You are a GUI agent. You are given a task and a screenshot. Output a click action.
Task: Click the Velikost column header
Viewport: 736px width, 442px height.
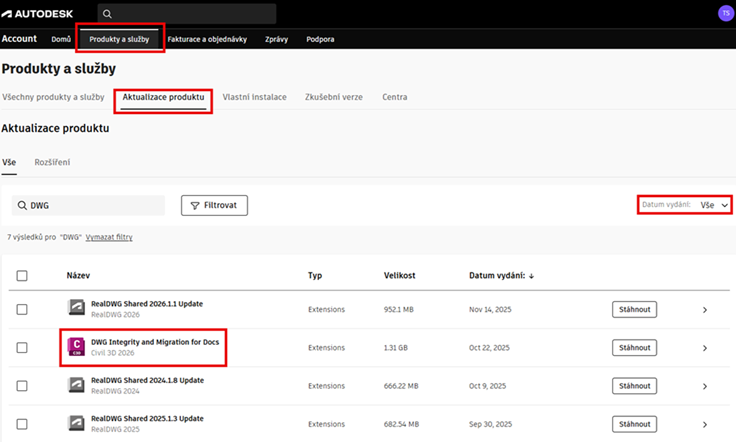pos(399,275)
